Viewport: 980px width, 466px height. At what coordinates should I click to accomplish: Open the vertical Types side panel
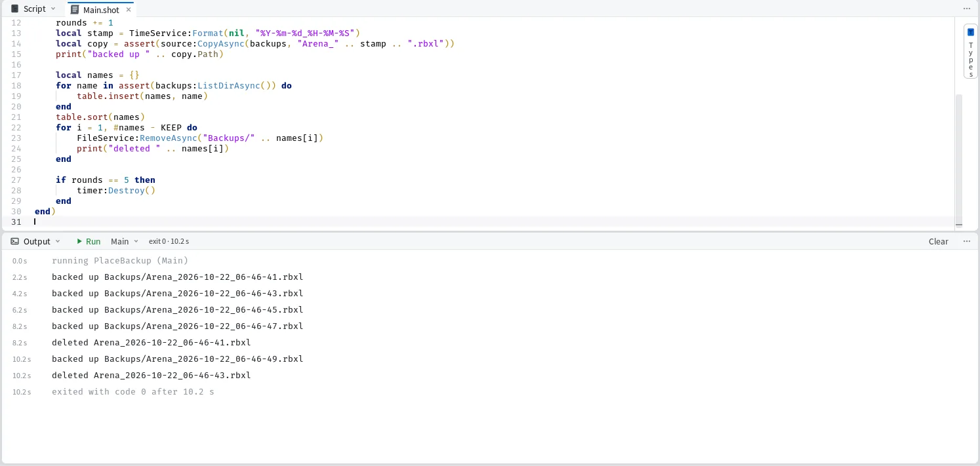click(971, 51)
